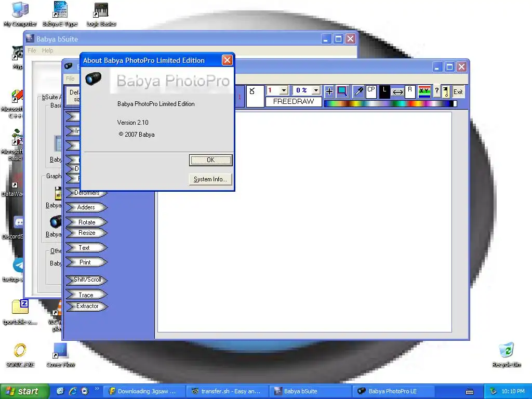Open Help menu in Babya bSuite window
This screenshot has width=532, height=399.
47,50
